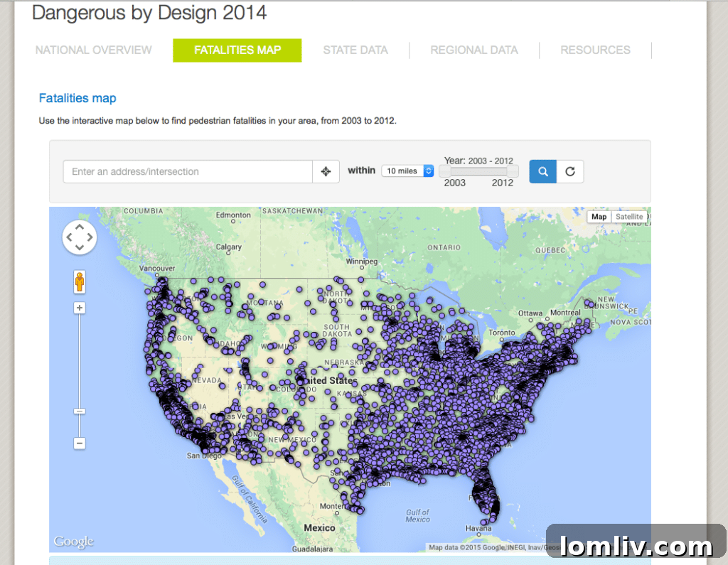Click the Fatalities map heading link
This screenshot has width=728, height=565.
pos(77,98)
